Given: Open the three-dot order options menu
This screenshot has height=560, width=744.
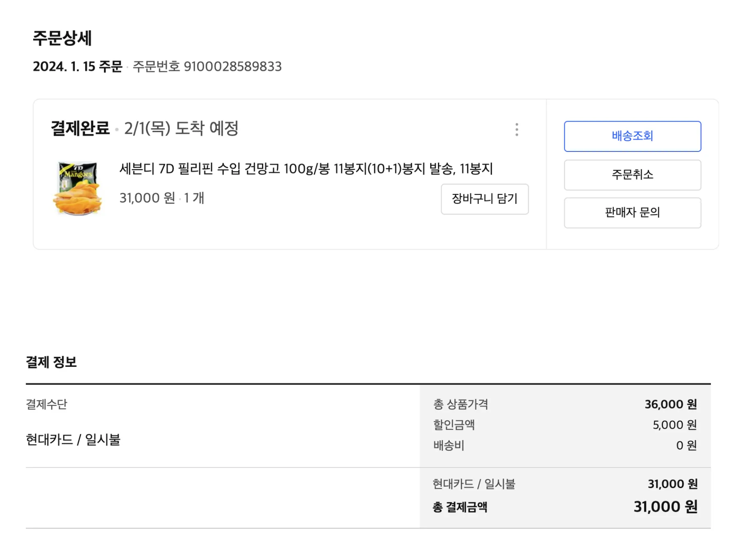Looking at the screenshot, I should 517,130.
